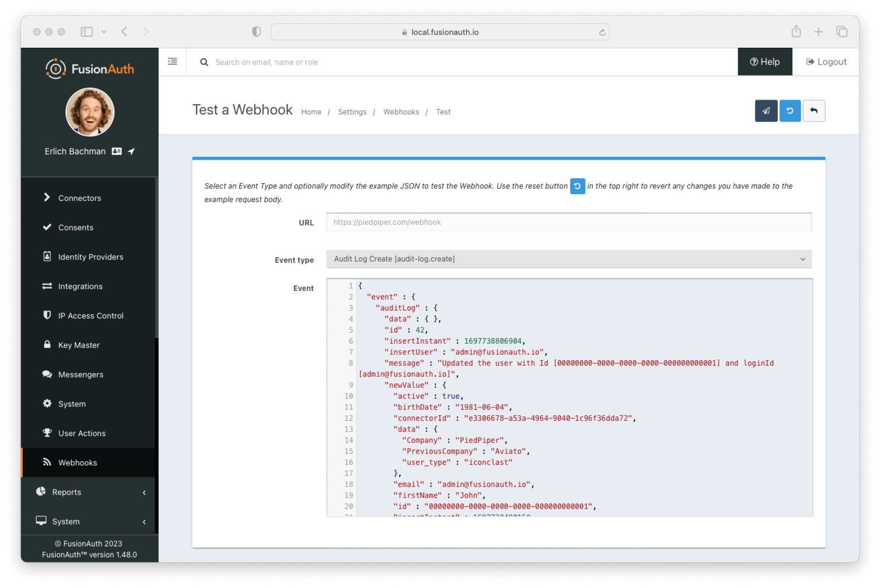Expand the Reports section in the sidebar
880x588 pixels.
[67, 492]
